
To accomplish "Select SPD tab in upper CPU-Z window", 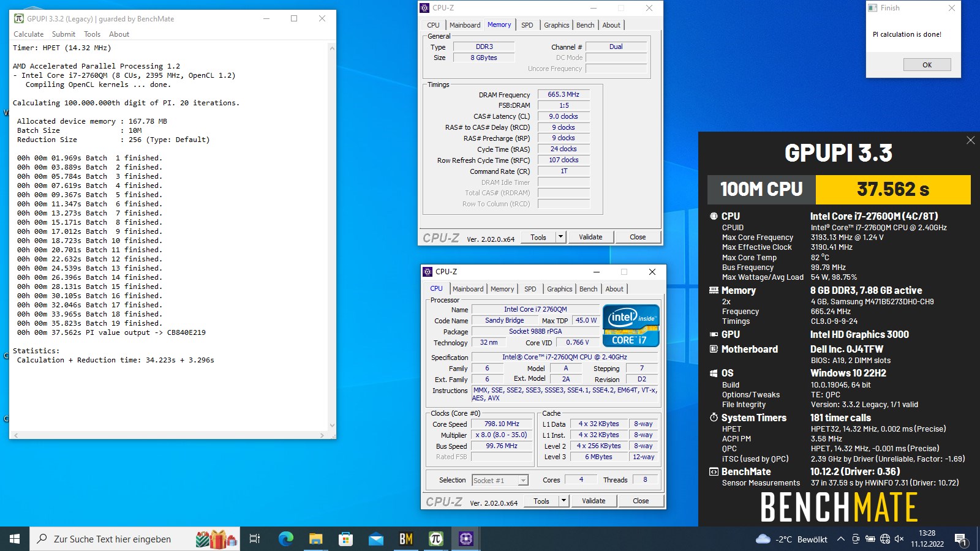I will pos(527,25).
